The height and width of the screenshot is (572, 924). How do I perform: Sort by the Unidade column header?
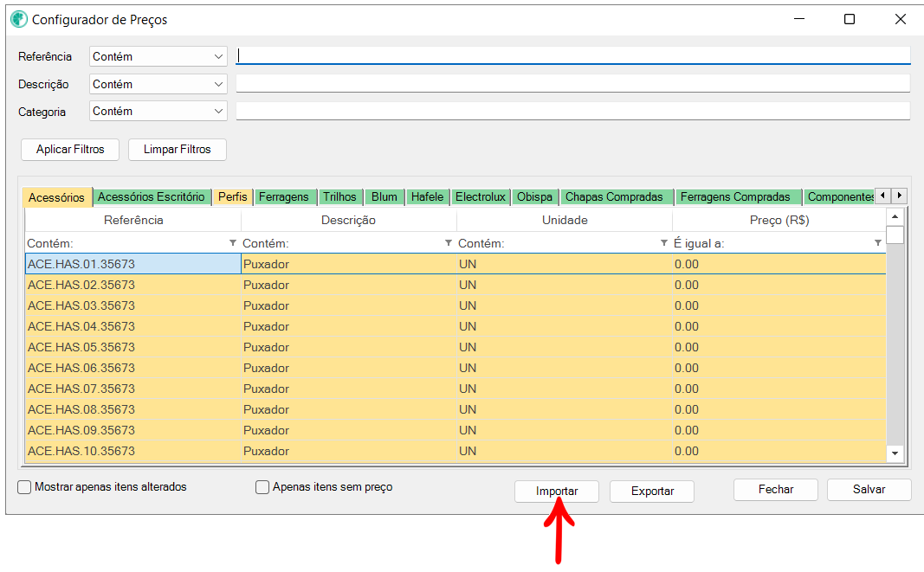(x=565, y=221)
